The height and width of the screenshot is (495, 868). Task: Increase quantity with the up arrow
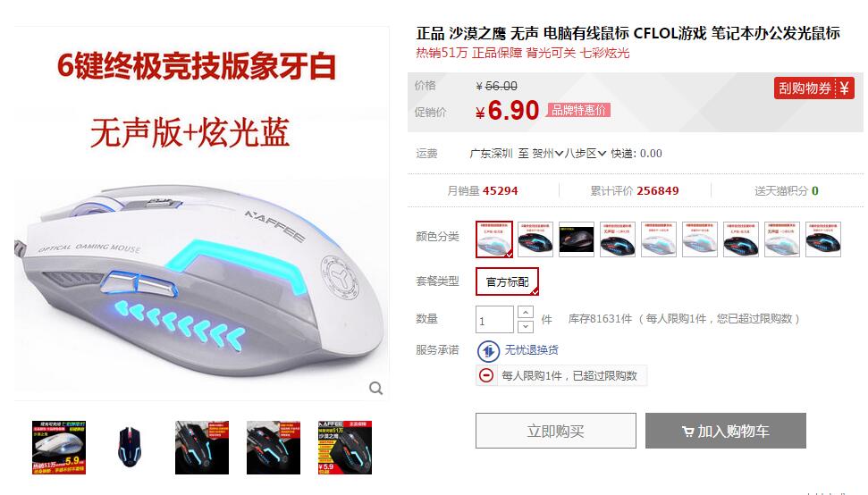526,312
